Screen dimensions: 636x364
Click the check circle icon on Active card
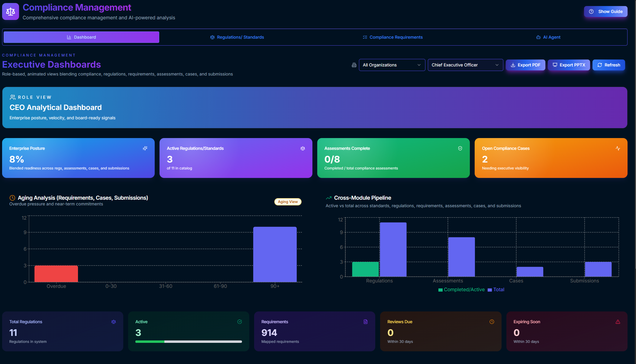(240, 322)
